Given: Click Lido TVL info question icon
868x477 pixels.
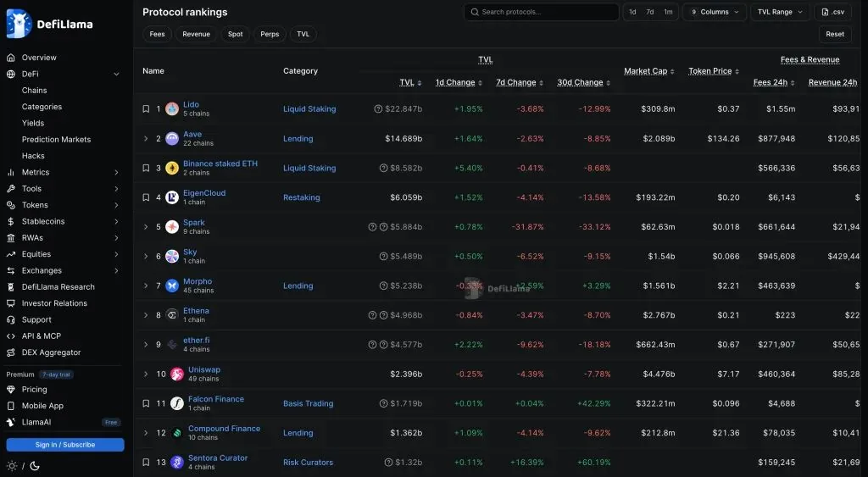Looking at the screenshot, I should click(x=378, y=109).
